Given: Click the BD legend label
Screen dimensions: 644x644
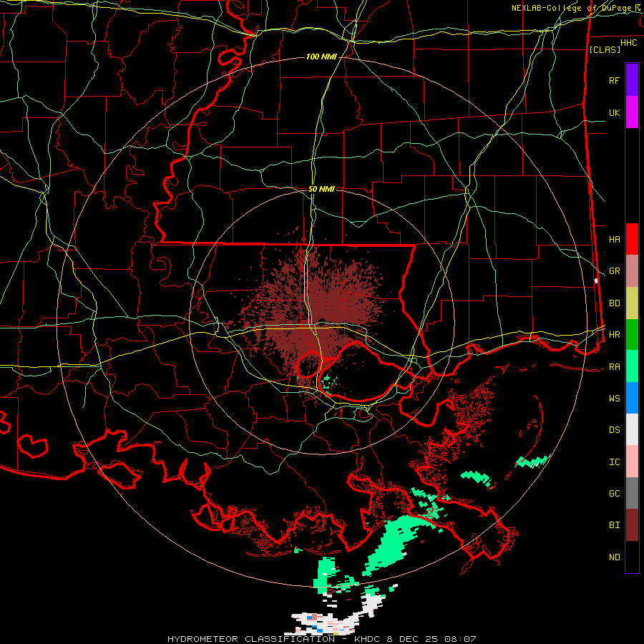Looking at the screenshot, I should pyautogui.click(x=614, y=303).
